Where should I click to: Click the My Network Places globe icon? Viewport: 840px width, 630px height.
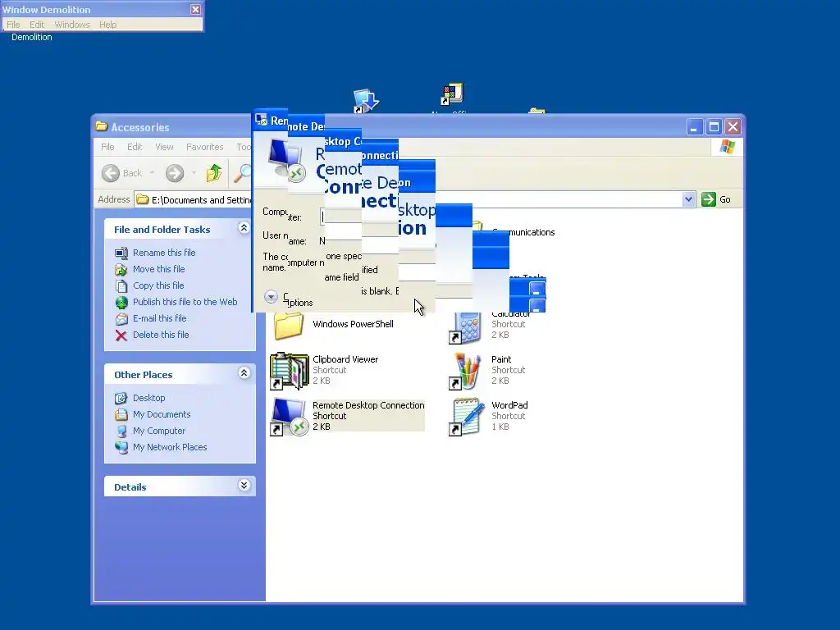121,447
